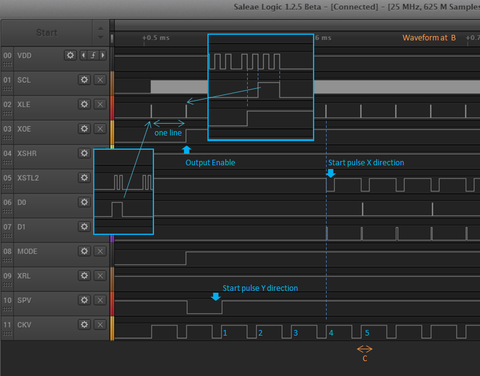Remove the XLE channel with X
Screen dimensions: 480x376
[x=100, y=104]
